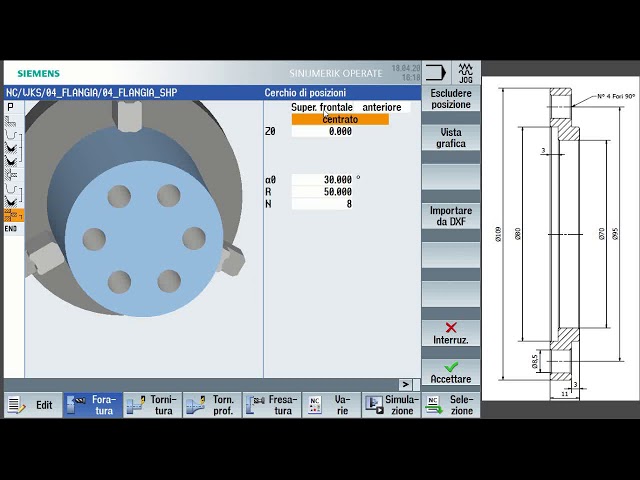Screen dimensions: 640x480
Task: Open the Torn. prof. contour turning menu
Action: [212, 405]
